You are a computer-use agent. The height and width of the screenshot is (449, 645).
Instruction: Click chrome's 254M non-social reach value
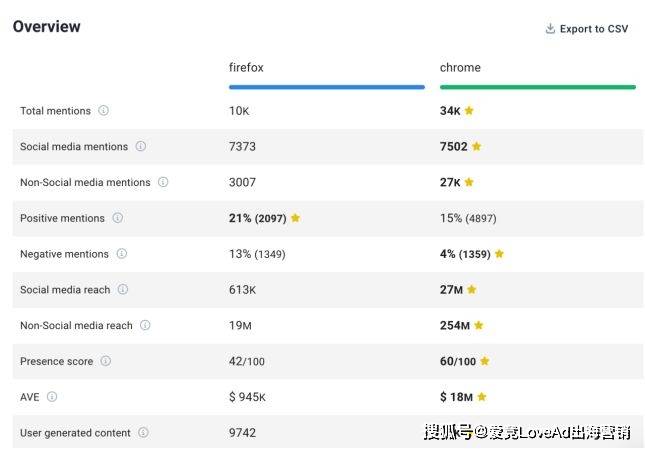point(455,325)
